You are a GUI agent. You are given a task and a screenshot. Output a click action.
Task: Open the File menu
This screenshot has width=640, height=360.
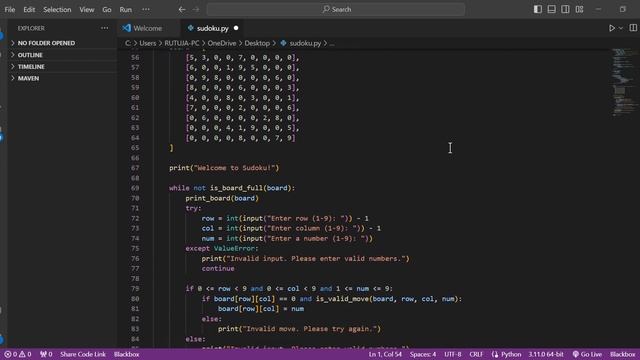click(x=10, y=9)
